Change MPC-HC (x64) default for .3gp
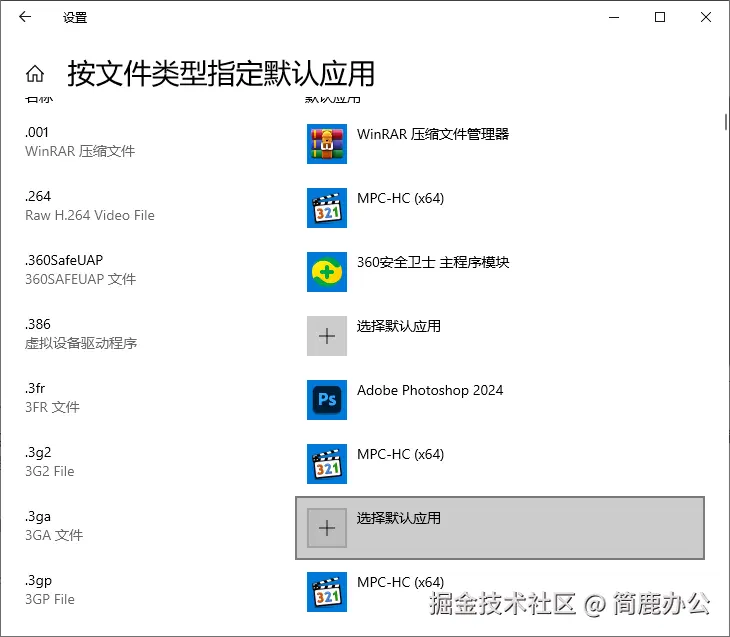 (400, 582)
